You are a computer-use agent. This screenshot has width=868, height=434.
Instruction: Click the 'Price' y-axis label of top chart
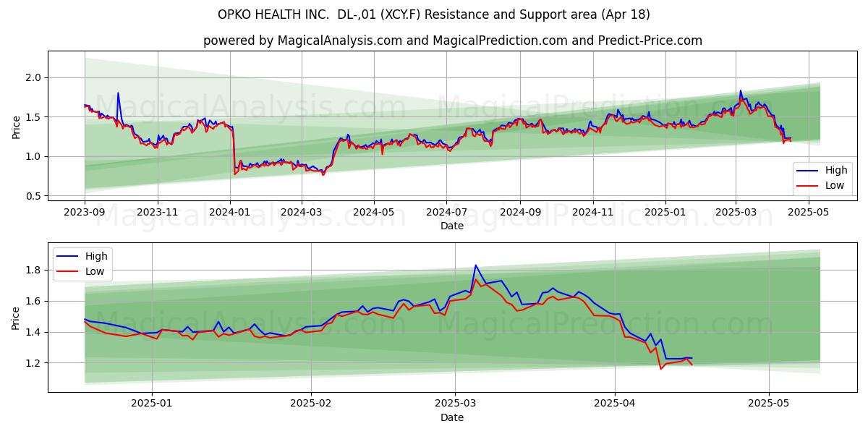point(16,126)
